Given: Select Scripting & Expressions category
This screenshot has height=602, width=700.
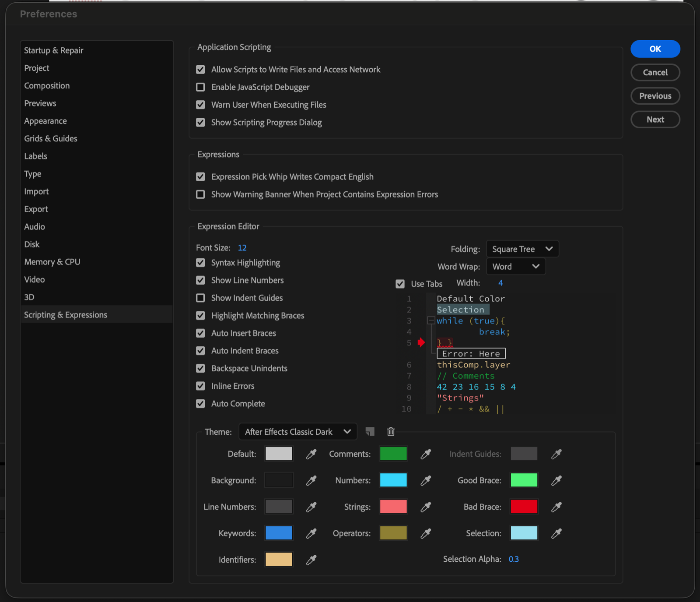Looking at the screenshot, I should tap(97, 315).
